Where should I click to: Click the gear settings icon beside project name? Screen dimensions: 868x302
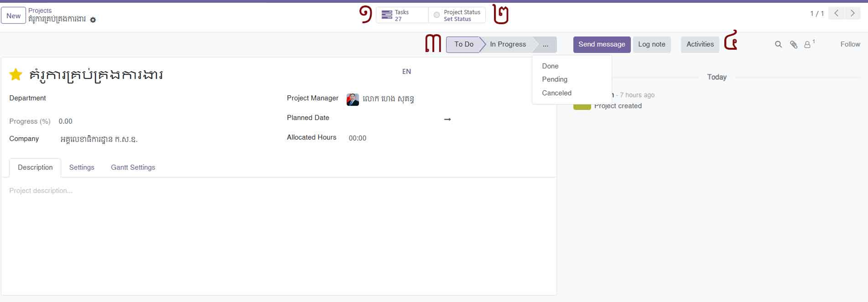[x=93, y=20]
